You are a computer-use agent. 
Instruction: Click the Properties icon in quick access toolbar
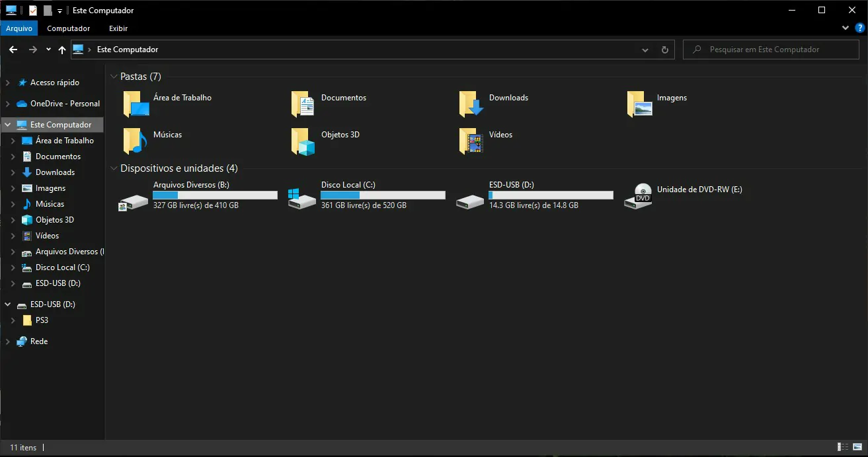[x=33, y=11]
